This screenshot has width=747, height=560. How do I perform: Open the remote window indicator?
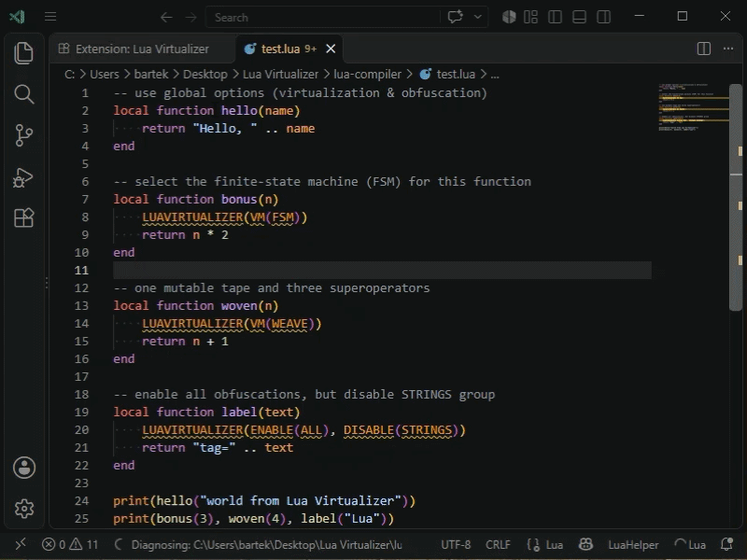tap(21, 544)
